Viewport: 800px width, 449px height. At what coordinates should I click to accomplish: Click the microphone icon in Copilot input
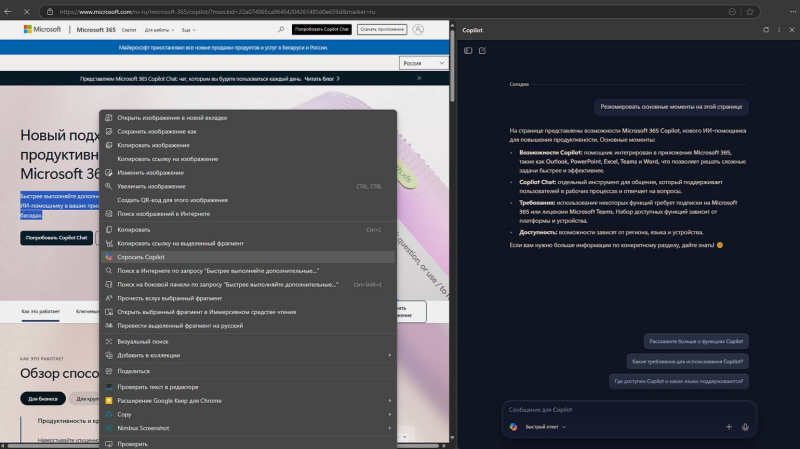(745, 427)
